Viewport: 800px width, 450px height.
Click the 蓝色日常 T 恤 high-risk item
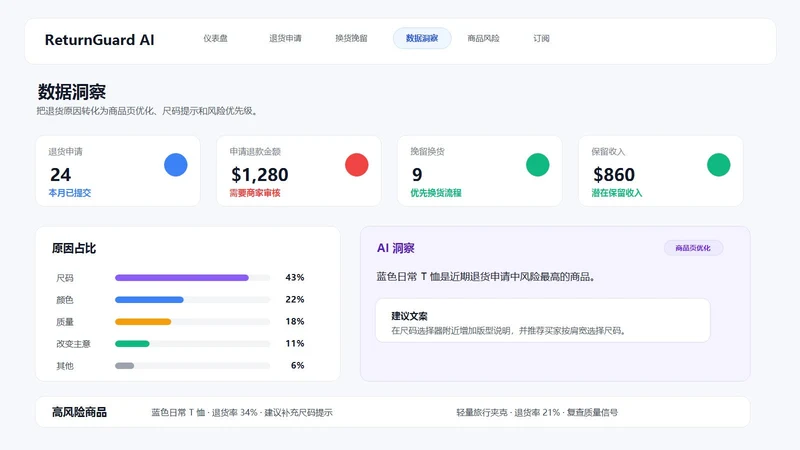click(241, 412)
